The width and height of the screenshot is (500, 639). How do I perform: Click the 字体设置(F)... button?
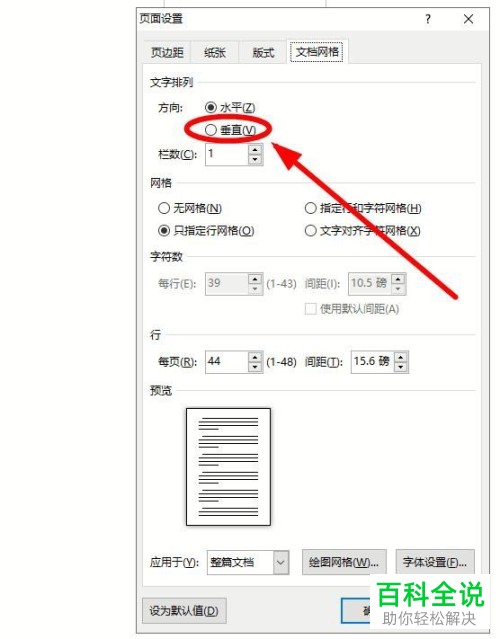(435, 562)
